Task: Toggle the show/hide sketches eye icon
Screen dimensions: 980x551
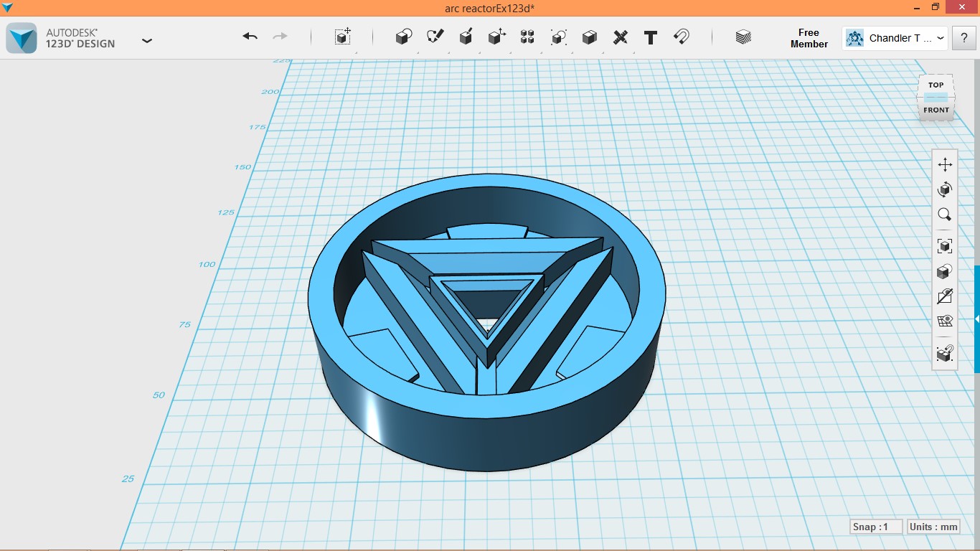Action: coord(945,296)
